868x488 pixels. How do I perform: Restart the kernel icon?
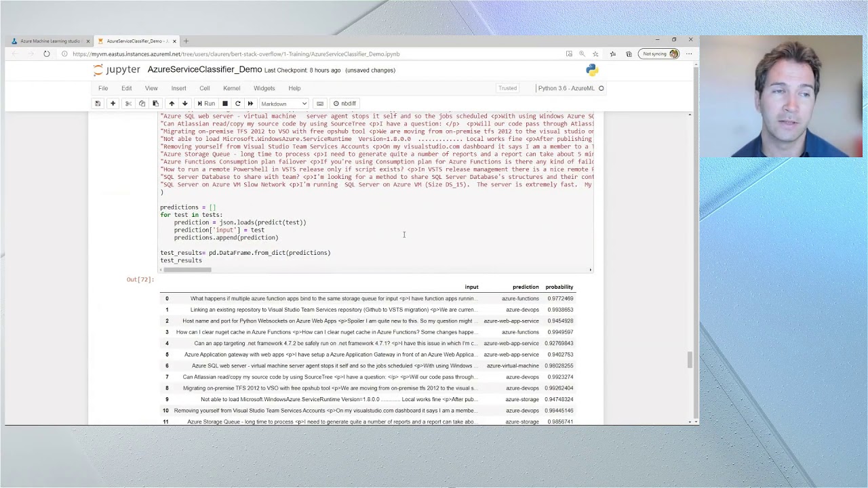coord(237,104)
